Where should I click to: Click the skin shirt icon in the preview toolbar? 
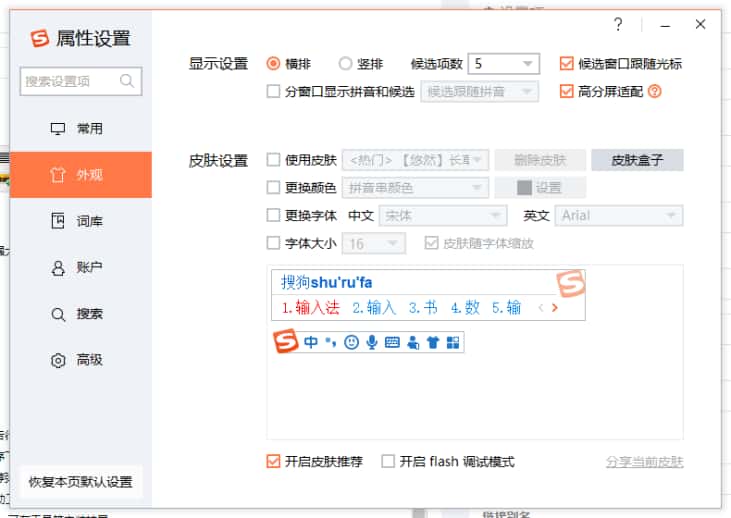point(433,343)
